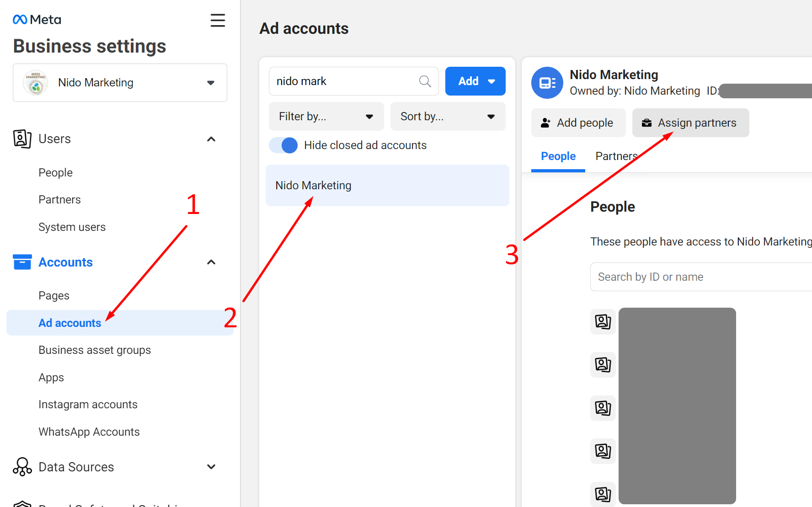This screenshot has width=812, height=507.
Task: Click the ad accounts search field
Action: (354, 81)
